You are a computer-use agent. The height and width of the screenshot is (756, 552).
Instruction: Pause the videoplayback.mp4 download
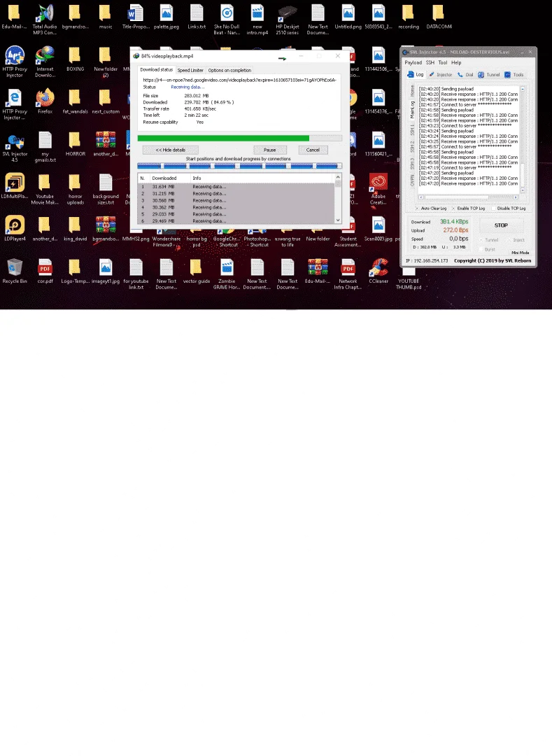[270, 150]
